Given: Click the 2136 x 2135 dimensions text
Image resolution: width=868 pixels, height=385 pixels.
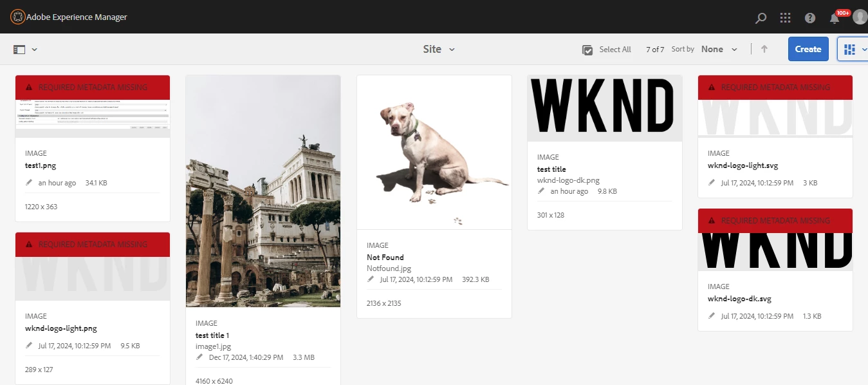Looking at the screenshot, I should pyautogui.click(x=383, y=303).
